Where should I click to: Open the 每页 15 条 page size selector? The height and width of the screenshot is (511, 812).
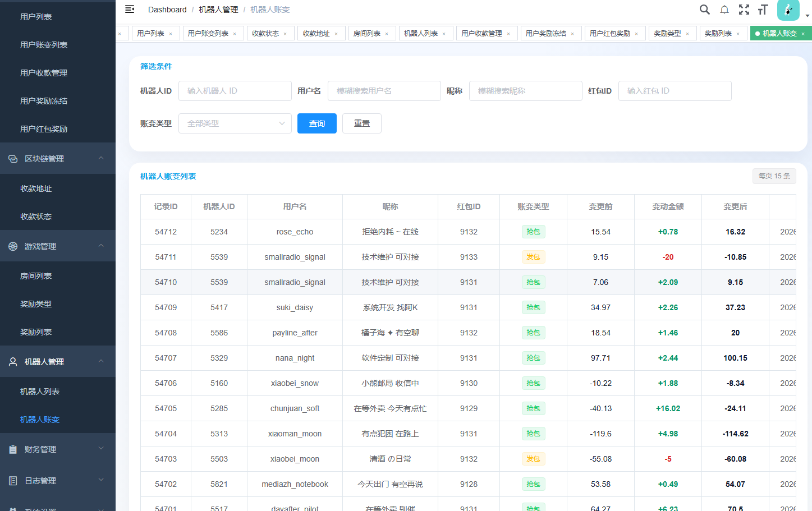pyautogui.click(x=774, y=176)
